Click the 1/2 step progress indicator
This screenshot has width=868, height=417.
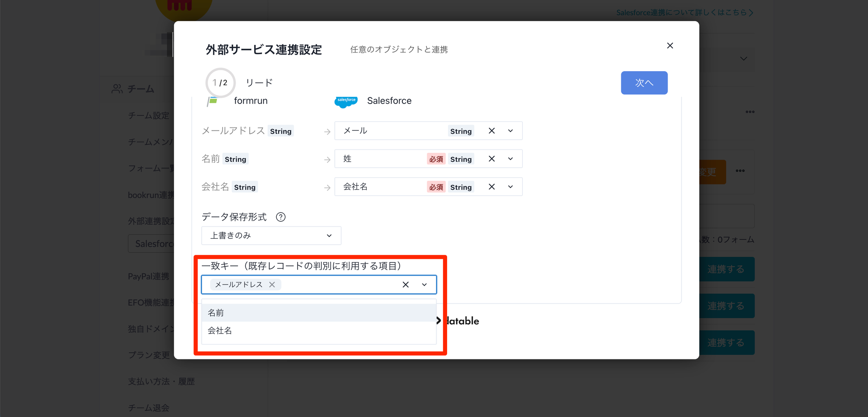pos(220,83)
